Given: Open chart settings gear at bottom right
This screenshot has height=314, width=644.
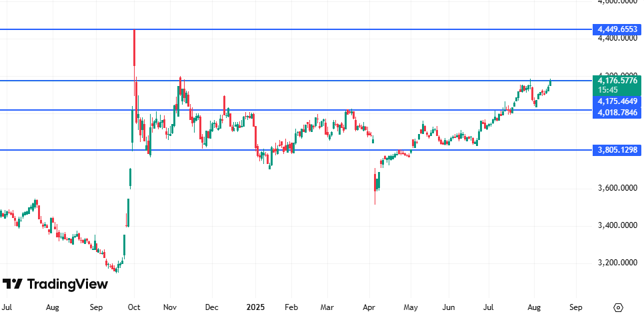Looking at the screenshot, I should (x=618, y=307).
